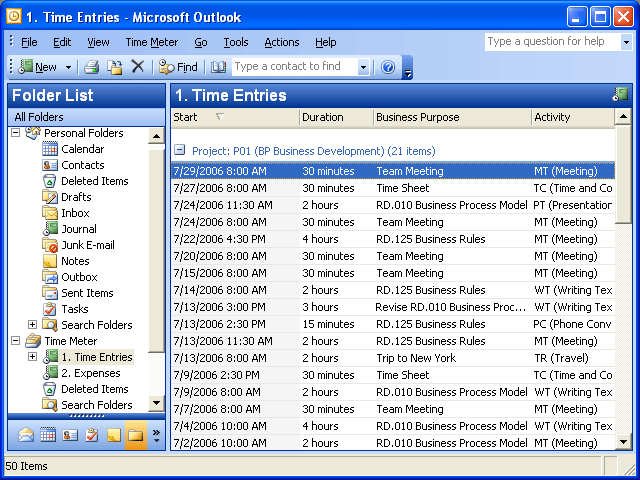640x480 pixels.
Task: Select the Outbox folder icon
Action: tap(50, 277)
